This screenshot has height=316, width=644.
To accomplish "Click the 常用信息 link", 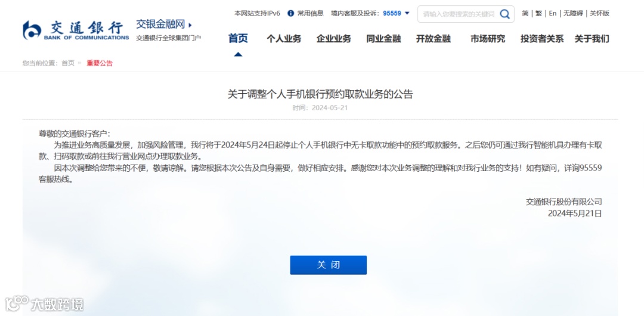I will pos(311,13).
